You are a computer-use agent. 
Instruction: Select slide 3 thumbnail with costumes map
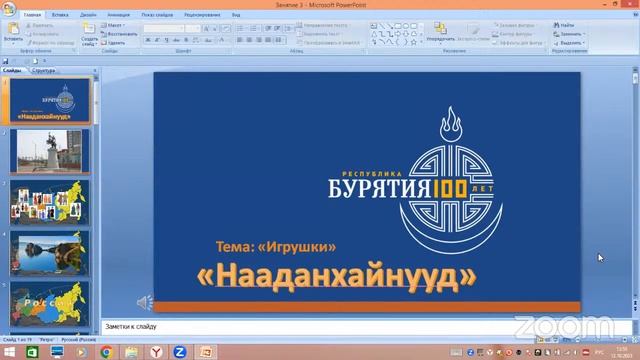[x=50, y=202]
